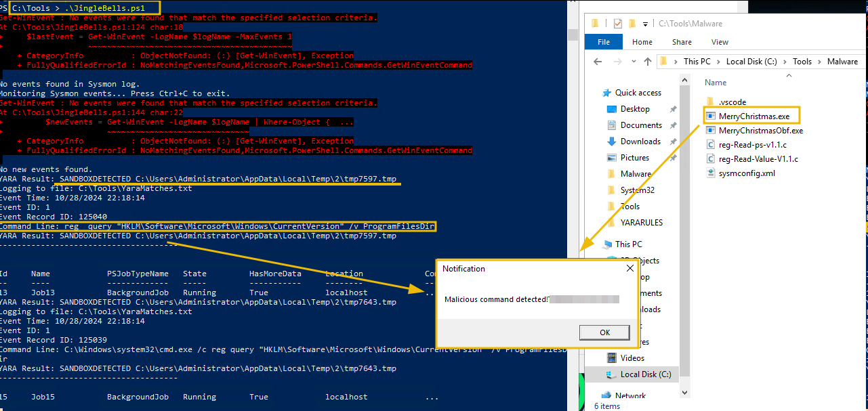Viewport: 868px width, 411px height.
Task: Open the File tab in Explorer
Action: (x=604, y=42)
